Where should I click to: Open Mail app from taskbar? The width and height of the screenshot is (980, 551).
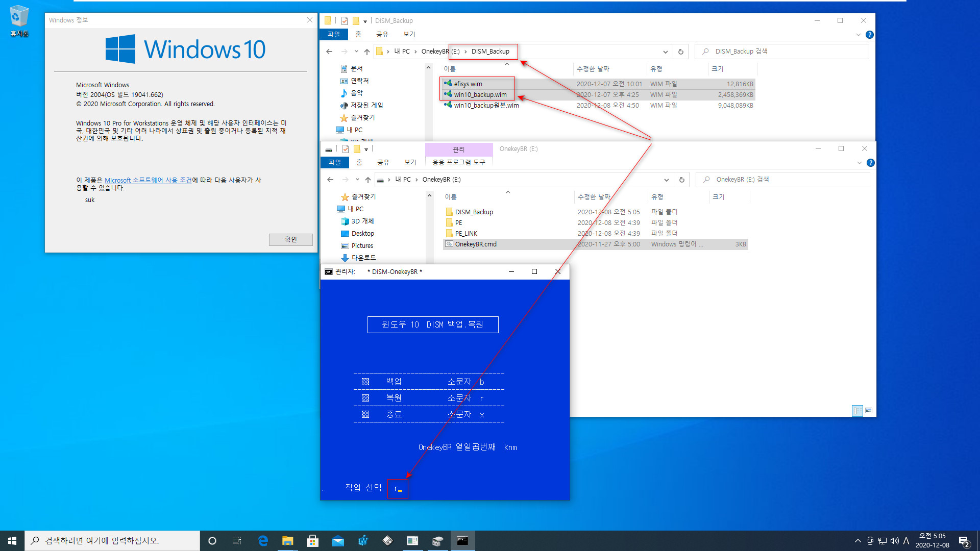tap(337, 541)
